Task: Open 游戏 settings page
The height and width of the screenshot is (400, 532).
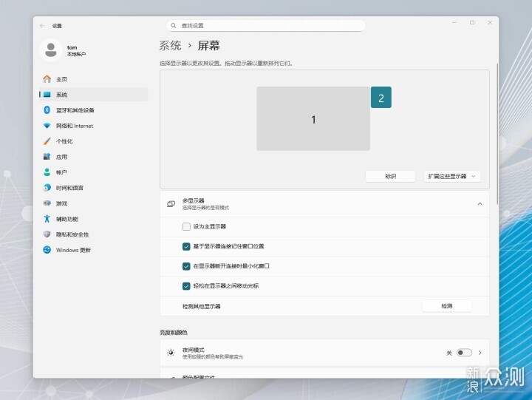Action: click(94, 203)
